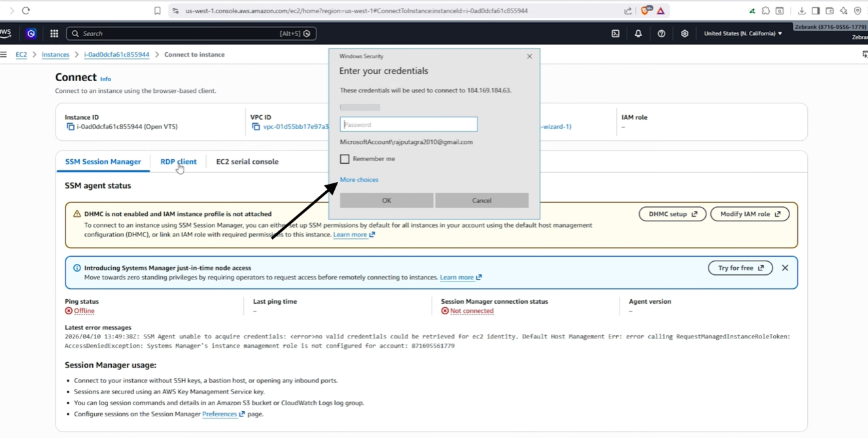The height and width of the screenshot is (438, 868).
Task: Click the Brave Rewards triangle icon
Action: (661, 10)
